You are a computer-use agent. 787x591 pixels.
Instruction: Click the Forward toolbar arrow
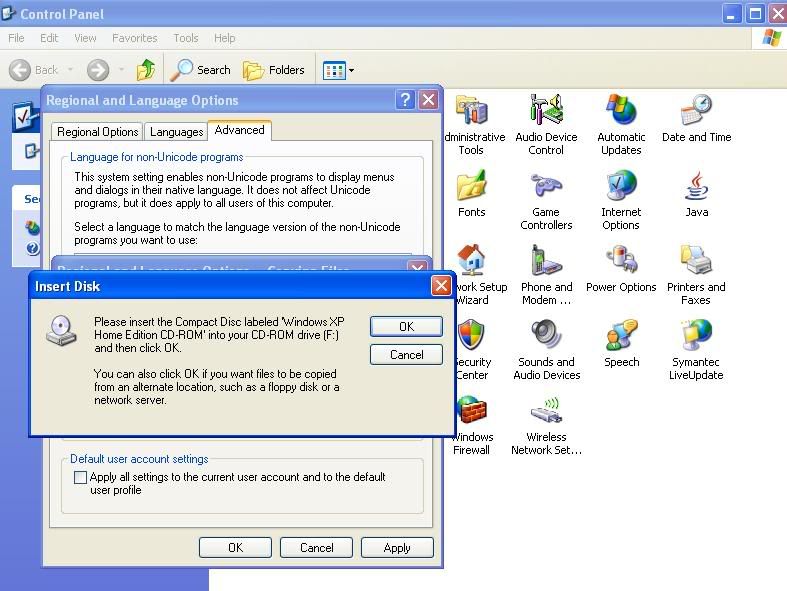tap(98, 70)
